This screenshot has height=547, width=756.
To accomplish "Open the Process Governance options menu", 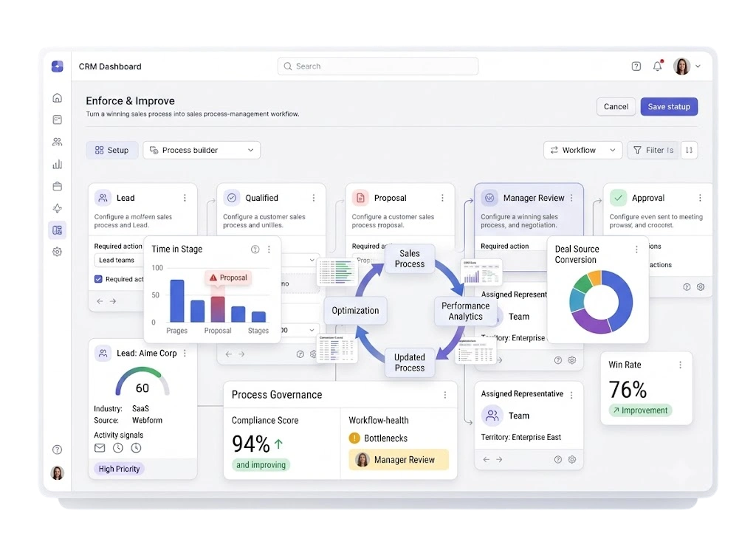I will pyautogui.click(x=445, y=395).
